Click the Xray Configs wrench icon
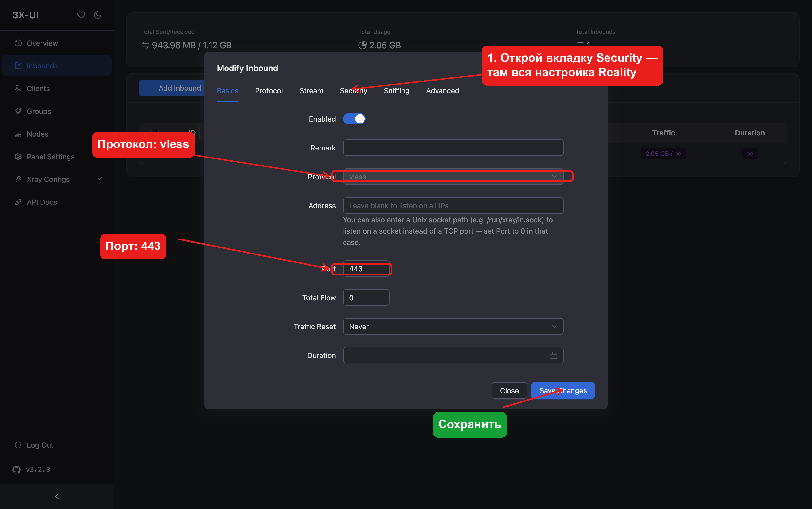Viewport: 812px width, 509px height. (x=18, y=179)
